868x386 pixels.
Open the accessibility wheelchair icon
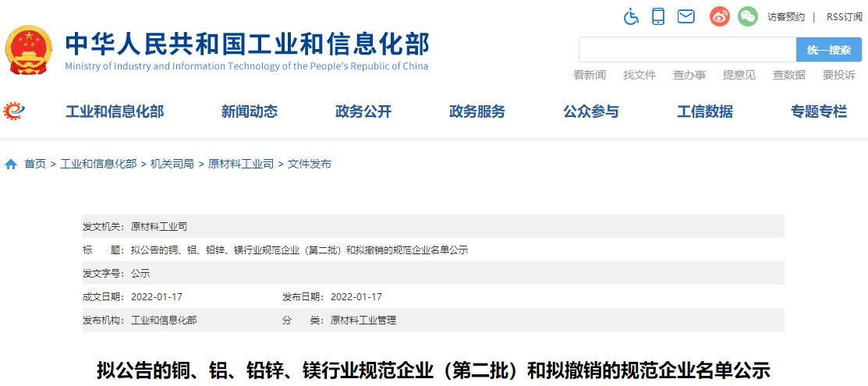pyautogui.click(x=631, y=16)
